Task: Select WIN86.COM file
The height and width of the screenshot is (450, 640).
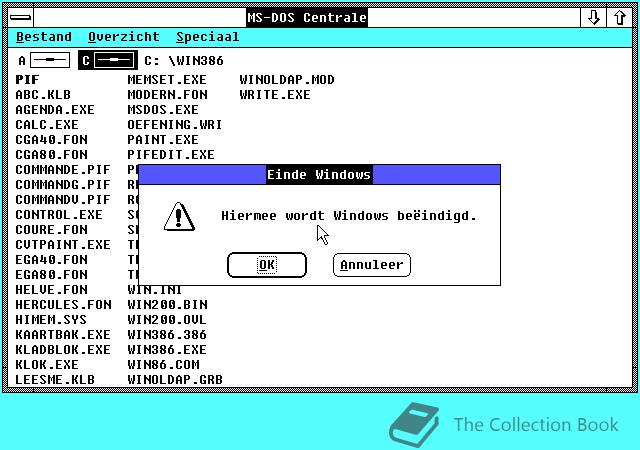Action: pos(163,365)
